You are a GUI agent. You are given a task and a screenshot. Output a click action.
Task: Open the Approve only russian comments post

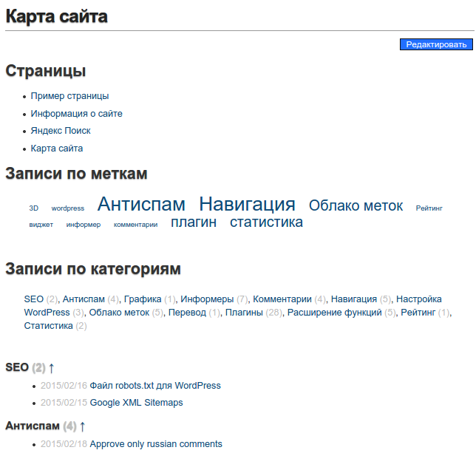coord(156,444)
